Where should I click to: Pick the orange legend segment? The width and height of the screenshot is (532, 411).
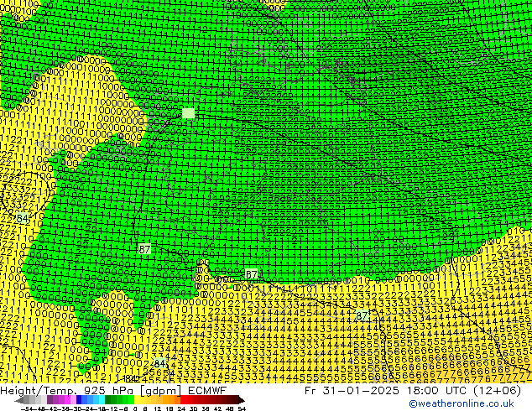[172, 400]
